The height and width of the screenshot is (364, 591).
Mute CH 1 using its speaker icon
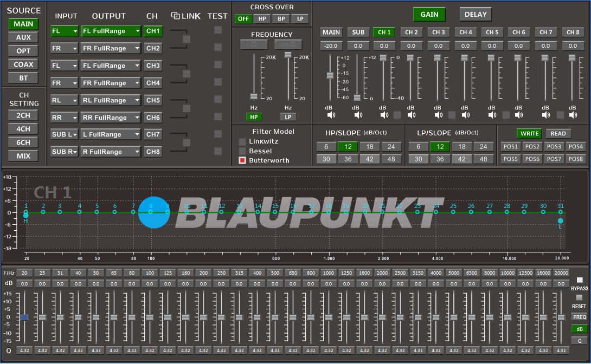click(384, 115)
